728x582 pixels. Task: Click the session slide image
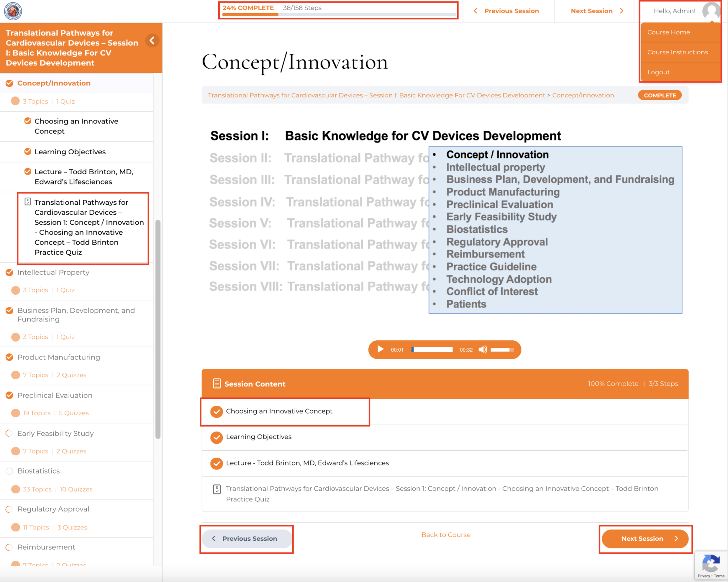coord(445,220)
